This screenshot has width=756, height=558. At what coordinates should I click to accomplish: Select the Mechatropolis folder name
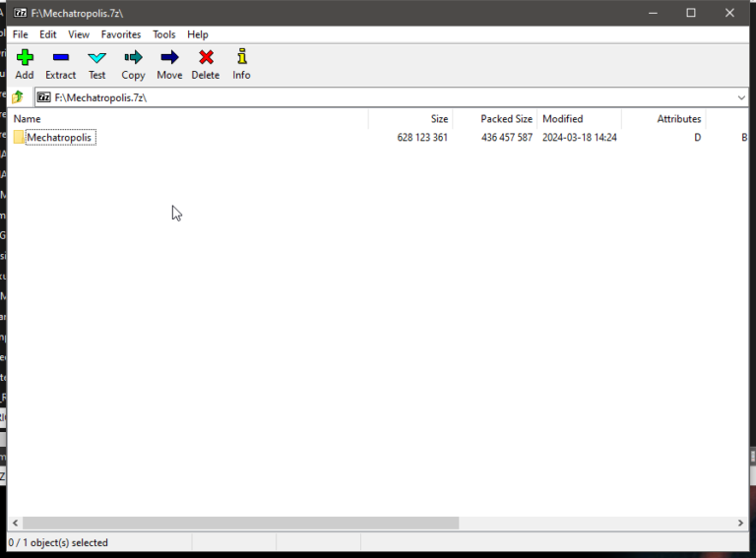[59, 138]
